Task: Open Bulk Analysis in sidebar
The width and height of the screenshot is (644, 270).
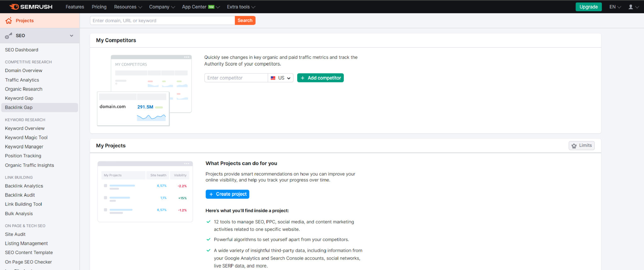Action: click(x=19, y=213)
